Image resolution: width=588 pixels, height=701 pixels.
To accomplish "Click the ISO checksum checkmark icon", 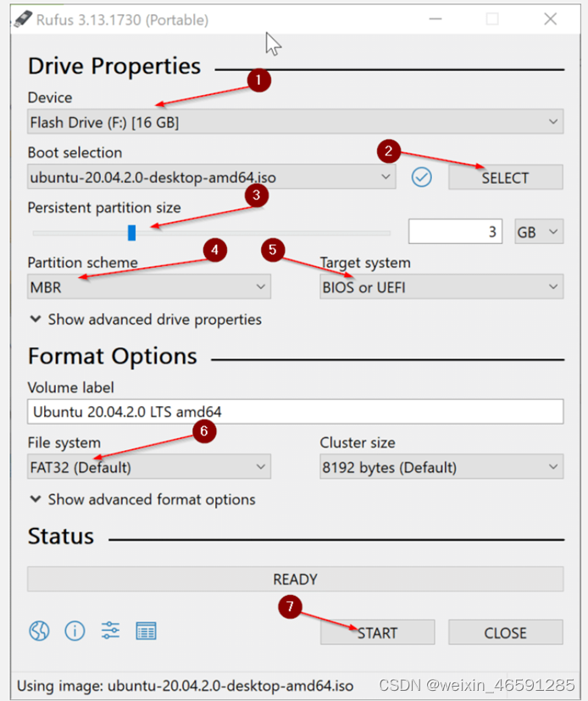I will point(421,177).
